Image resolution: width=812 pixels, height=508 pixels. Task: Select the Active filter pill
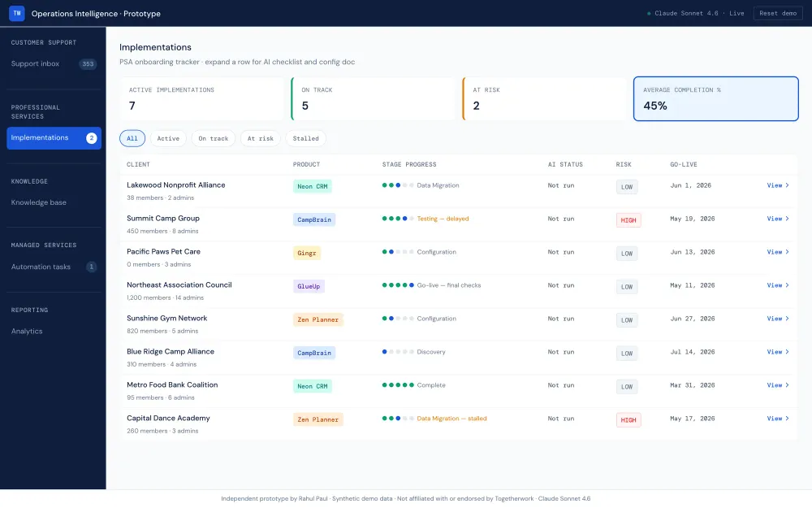point(168,138)
